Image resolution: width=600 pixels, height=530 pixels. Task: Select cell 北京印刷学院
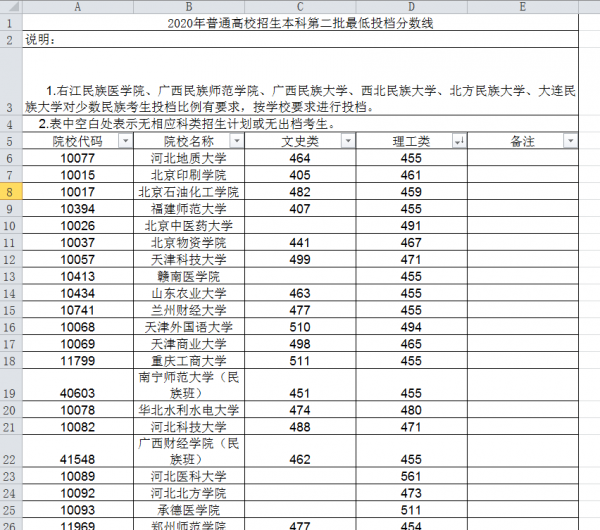[189, 175]
